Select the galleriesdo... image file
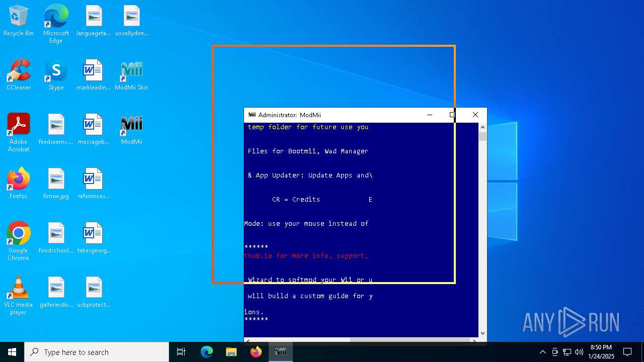 (x=56, y=293)
